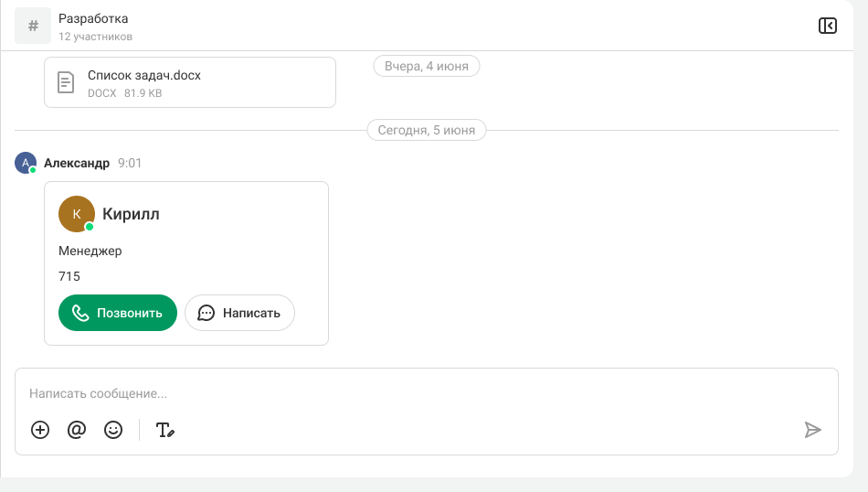Open the emoji smiley picker
The width and height of the screenshot is (868, 492).
coord(113,430)
